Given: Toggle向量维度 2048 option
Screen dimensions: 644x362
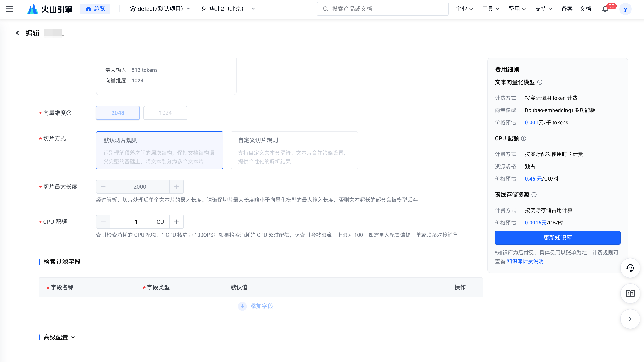Looking at the screenshot, I should [118, 113].
